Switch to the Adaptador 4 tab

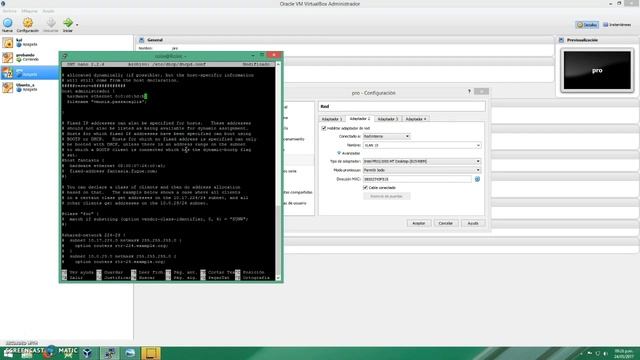[x=416, y=119]
